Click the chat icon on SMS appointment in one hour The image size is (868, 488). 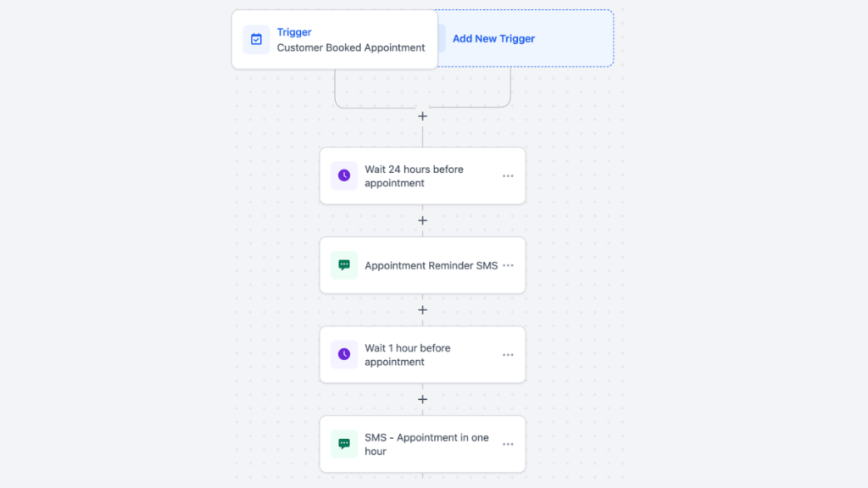[x=344, y=443]
